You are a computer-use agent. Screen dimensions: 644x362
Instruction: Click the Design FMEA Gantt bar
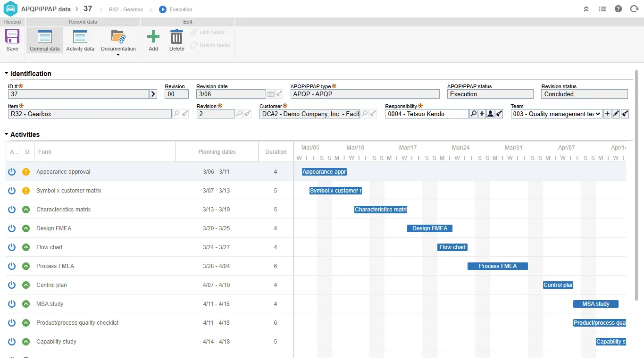(x=430, y=228)
